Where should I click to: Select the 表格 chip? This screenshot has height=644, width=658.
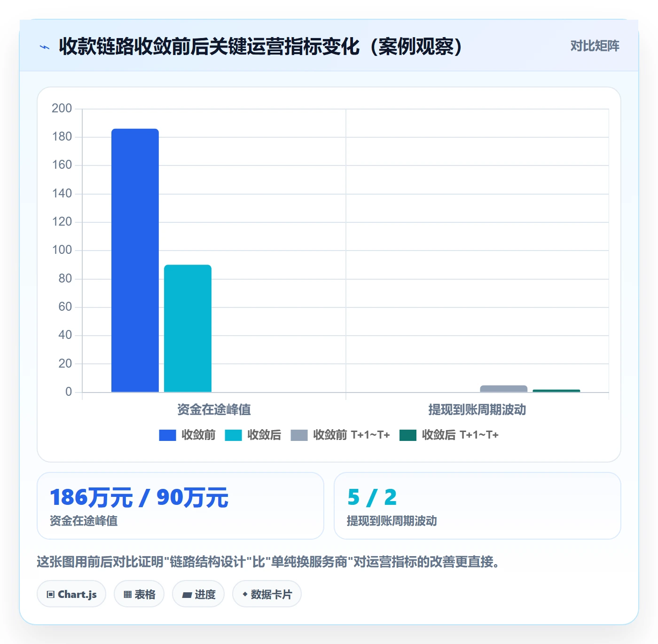139,594
